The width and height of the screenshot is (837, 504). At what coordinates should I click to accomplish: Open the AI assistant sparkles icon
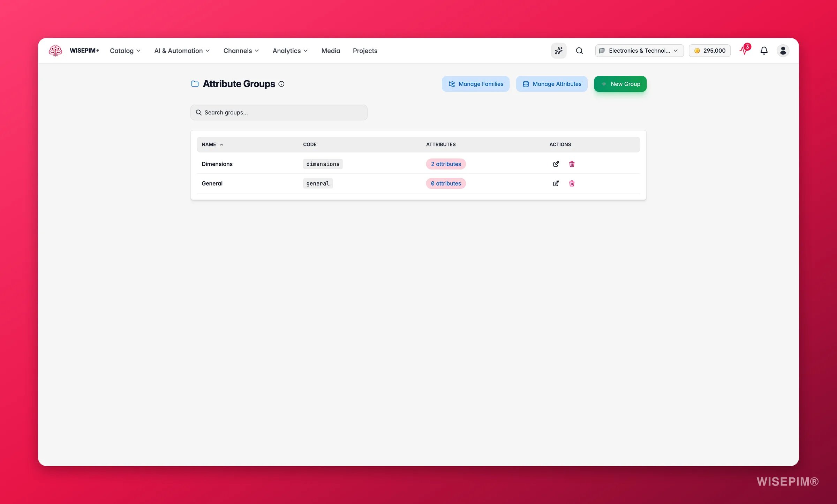[x=558, y=51]
